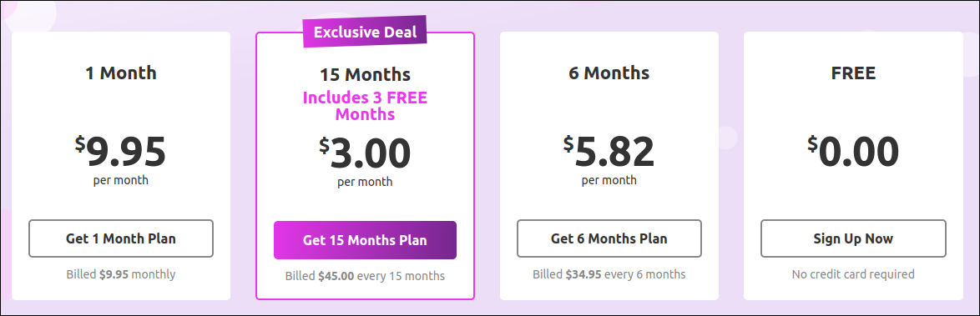This screenshot has height=316, width=980.
Task: Click the FREE plan heading
Action: [853, 73]
